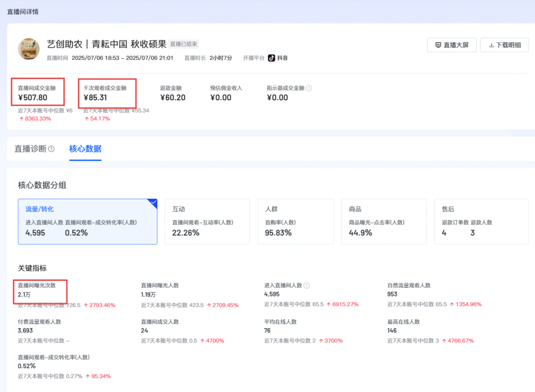This screenshot has width=535, height=392.
Task: Click the 直播间成交金额 ¥507.80 value
Action: [x=33, y=98]
